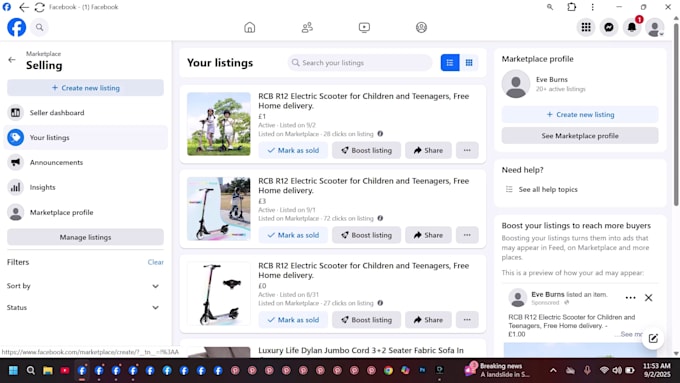The image size is (680, 383).
Task: Open thumbnail of scooter listed on 8/31
Action: 219,294
